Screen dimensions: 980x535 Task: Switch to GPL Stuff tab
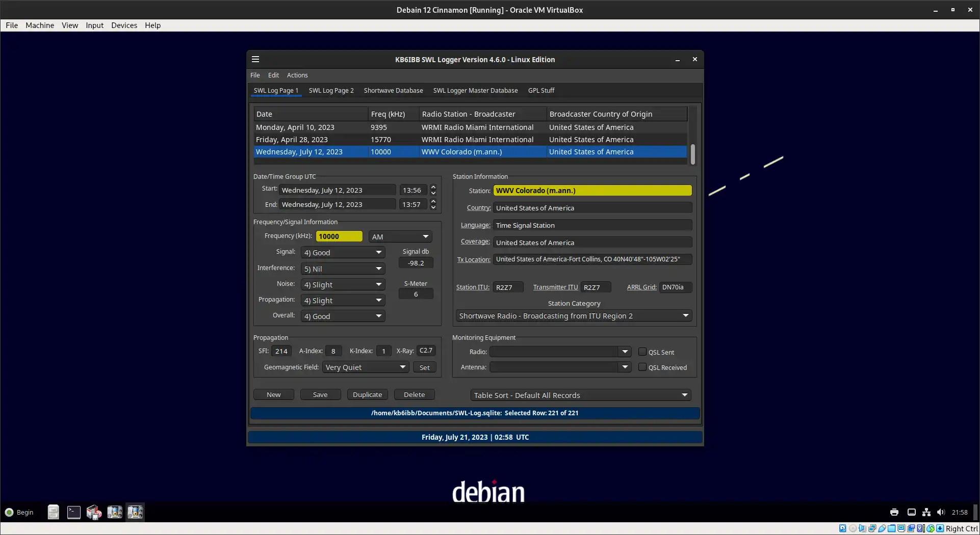click(x=541, y=90)
